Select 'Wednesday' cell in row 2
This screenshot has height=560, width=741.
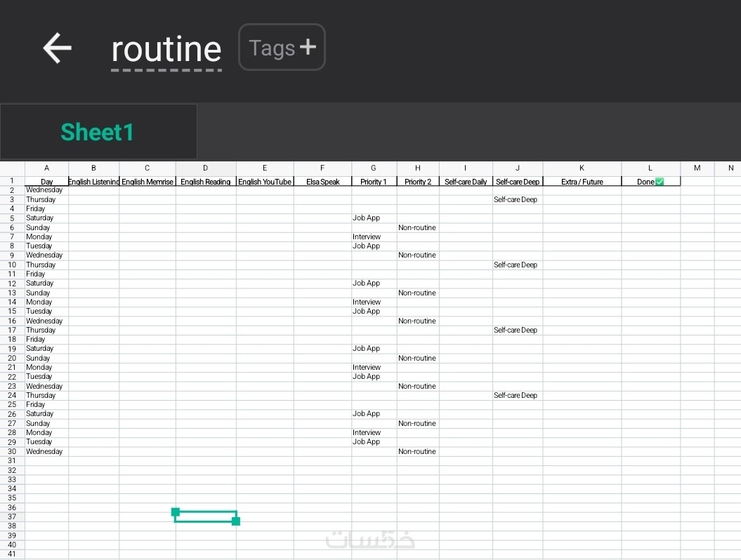point(47,190)
